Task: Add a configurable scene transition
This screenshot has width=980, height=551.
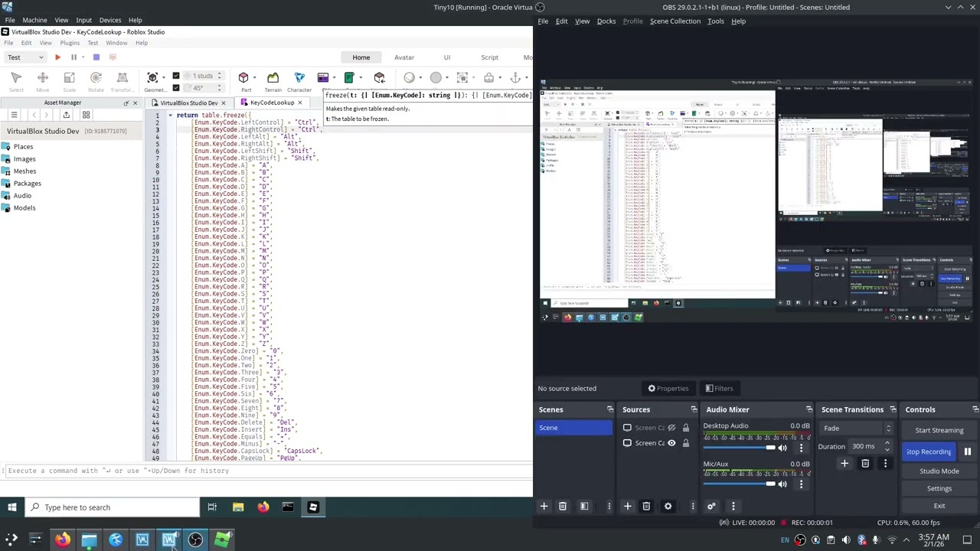Action: pos(844,464)
